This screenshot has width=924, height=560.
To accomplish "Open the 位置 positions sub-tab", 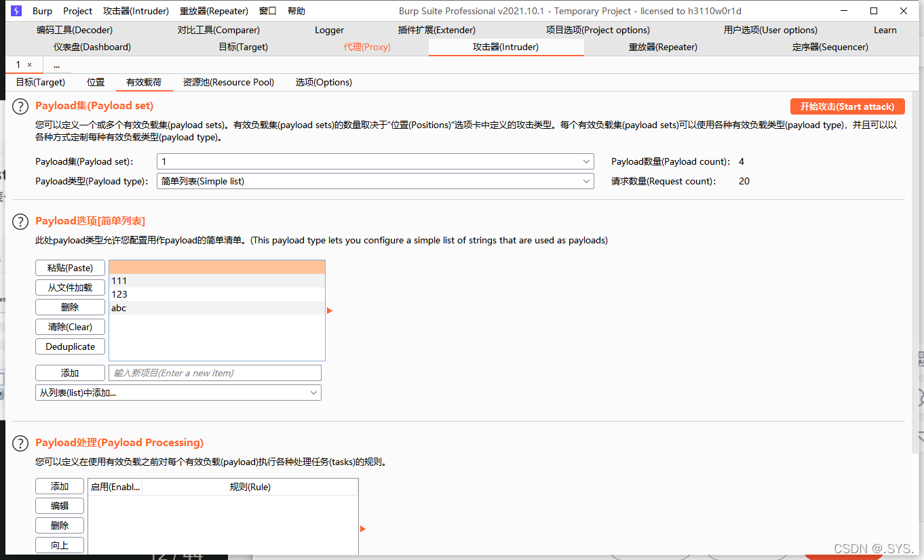I will coord(96,82).
